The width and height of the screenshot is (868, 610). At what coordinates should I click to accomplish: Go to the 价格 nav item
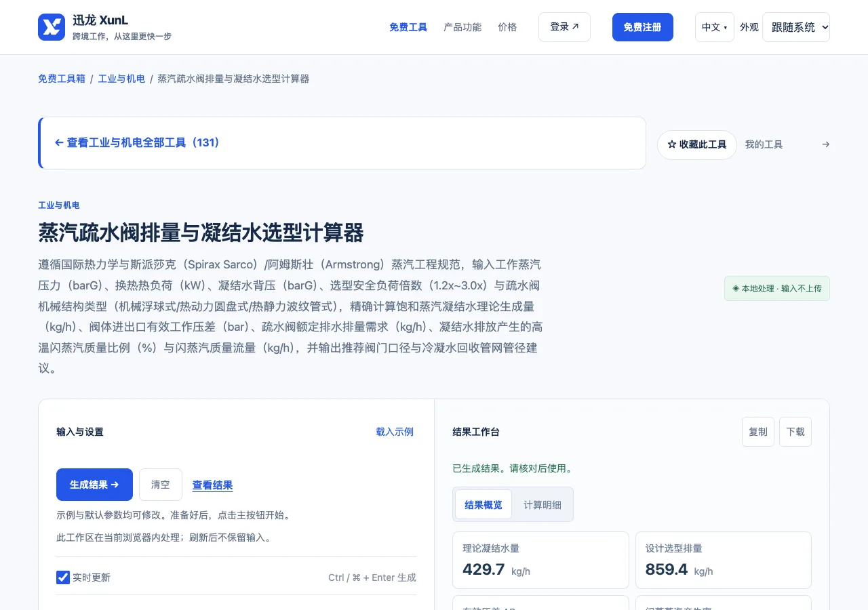coord(507,27)
